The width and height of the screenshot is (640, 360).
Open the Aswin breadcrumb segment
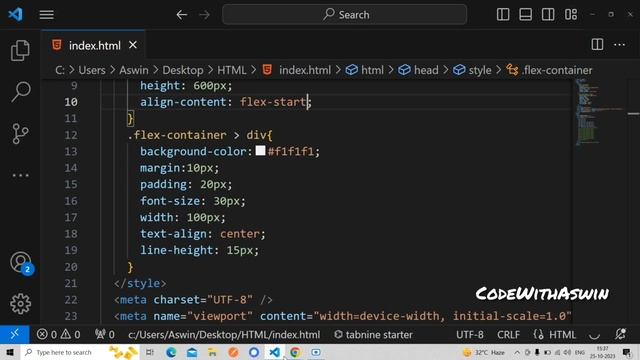pos(134,70)
